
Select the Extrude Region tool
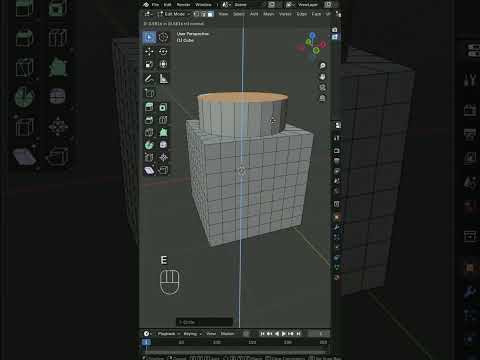click(x=149, y=107)
